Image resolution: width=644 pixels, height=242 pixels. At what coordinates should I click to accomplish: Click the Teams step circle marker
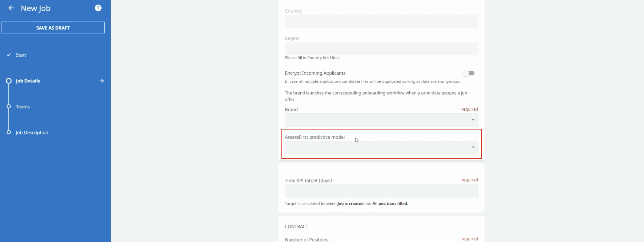click(9, 107)
